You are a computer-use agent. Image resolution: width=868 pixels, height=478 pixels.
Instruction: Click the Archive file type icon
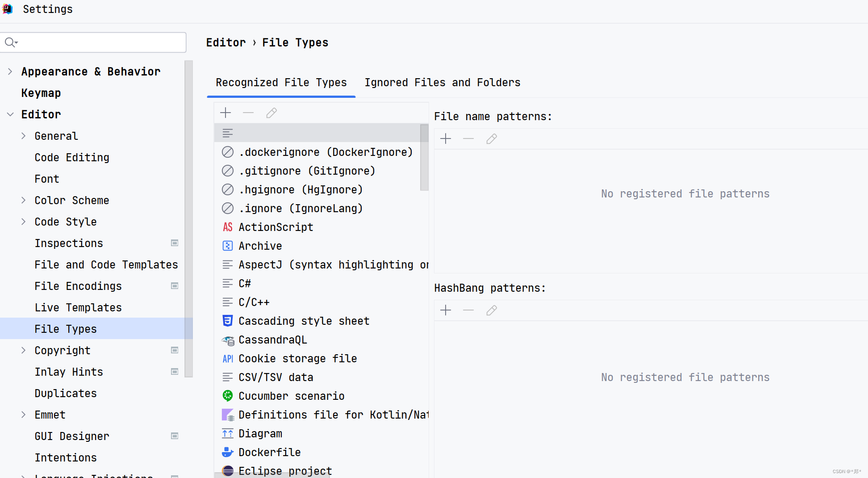coord(228,246)
